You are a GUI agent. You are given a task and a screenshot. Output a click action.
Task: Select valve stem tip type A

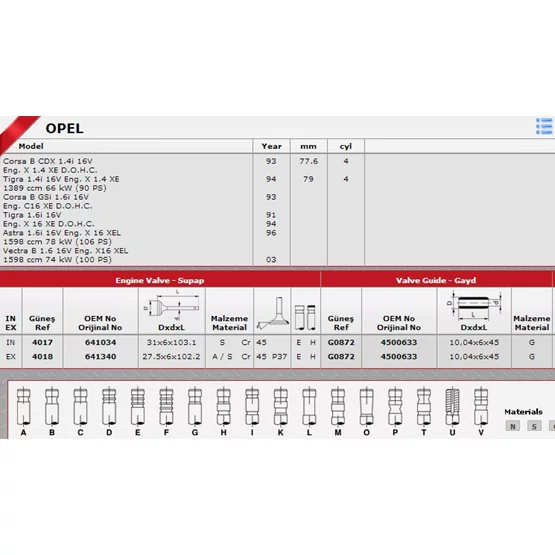click(x=23, y=411)
